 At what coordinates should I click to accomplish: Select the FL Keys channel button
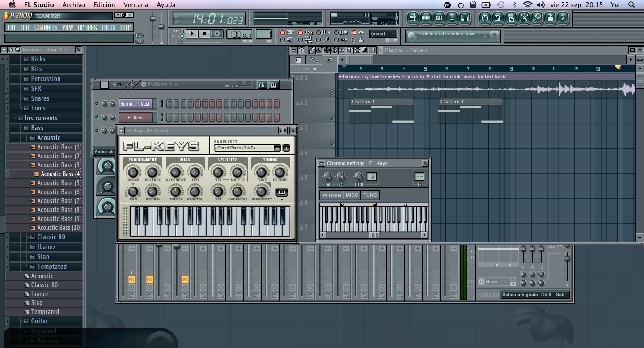click(136, 118)
